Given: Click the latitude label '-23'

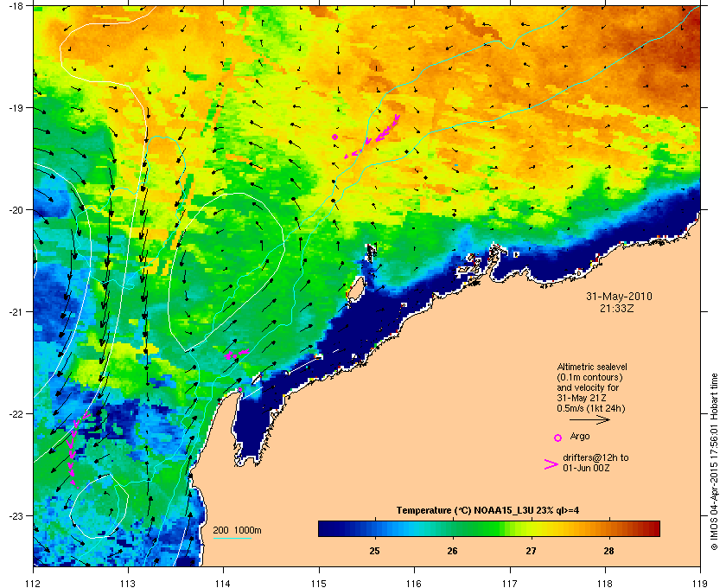Looking at the screenshot, I should coord(16,515).
